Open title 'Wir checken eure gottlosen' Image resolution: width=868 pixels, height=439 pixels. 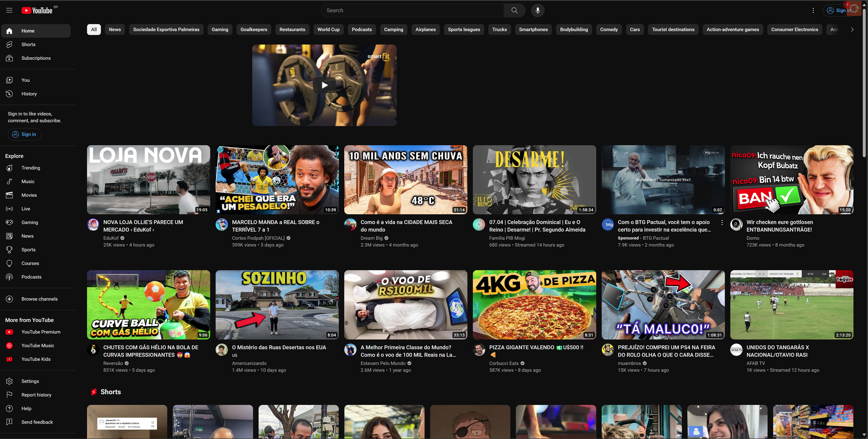[x=780, y=226]
